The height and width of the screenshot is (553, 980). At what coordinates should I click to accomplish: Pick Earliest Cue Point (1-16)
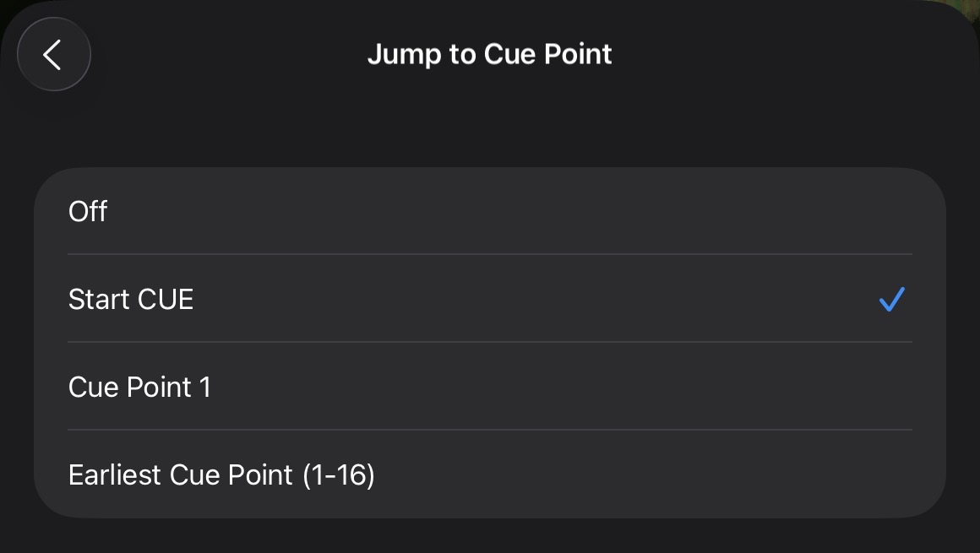490,474
